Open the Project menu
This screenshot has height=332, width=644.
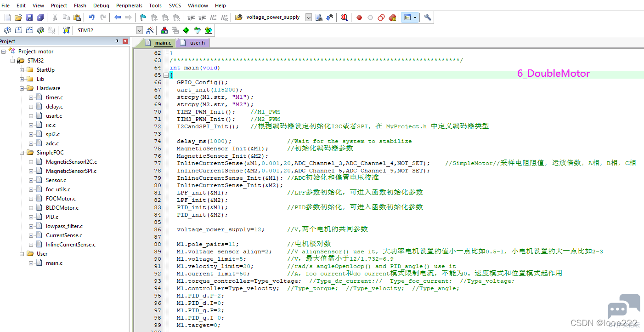pyautogui.click(x=59, y=6)
